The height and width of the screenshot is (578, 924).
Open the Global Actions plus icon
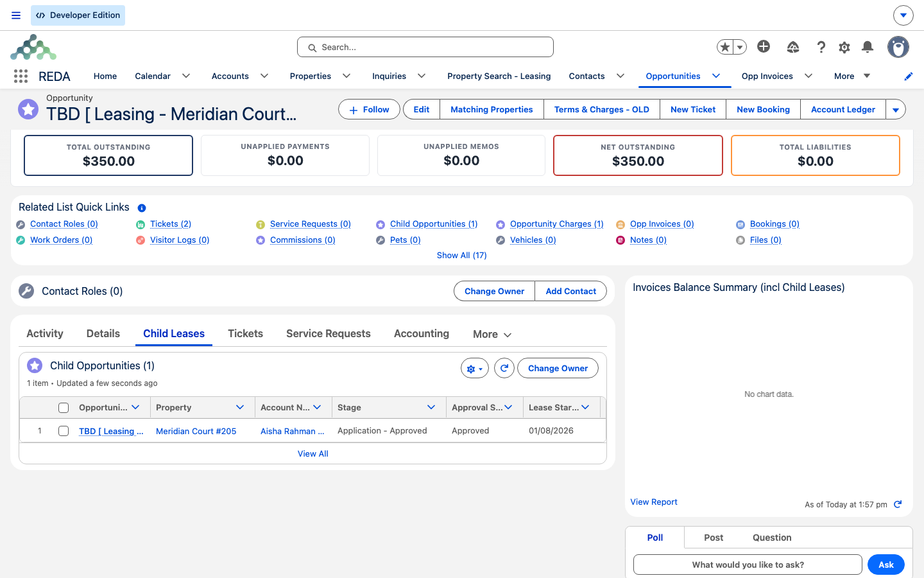764,46
